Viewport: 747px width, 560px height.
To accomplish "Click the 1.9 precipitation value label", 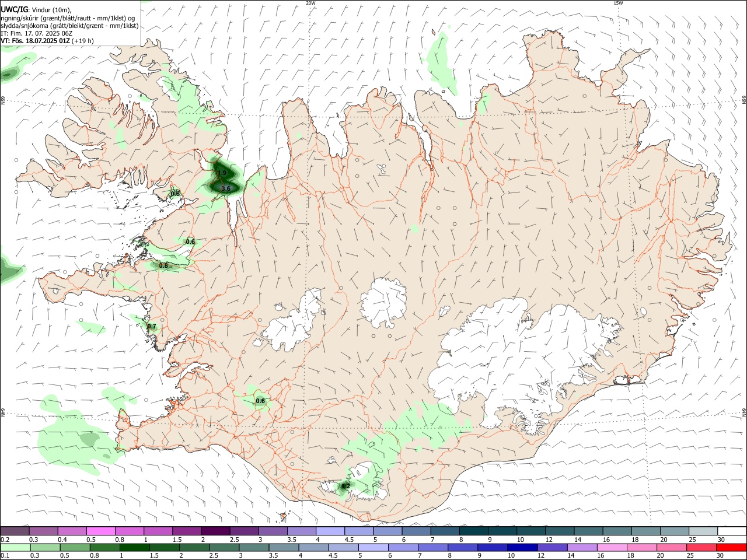I will point(222,173).
